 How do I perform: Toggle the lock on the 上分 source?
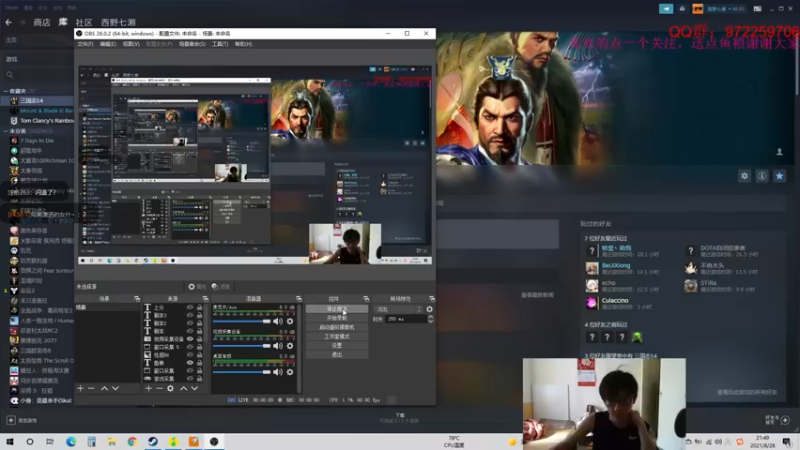coord(199,308)
